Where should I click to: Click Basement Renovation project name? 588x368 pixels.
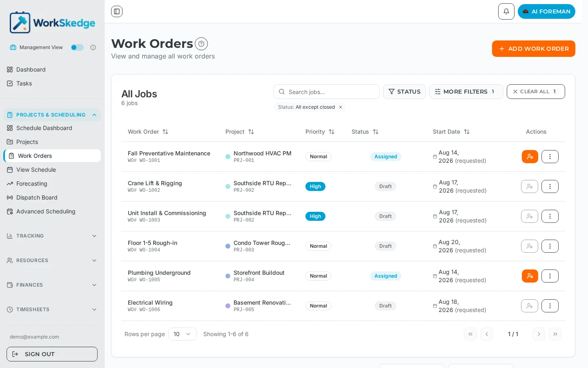(x=262, y=303)
